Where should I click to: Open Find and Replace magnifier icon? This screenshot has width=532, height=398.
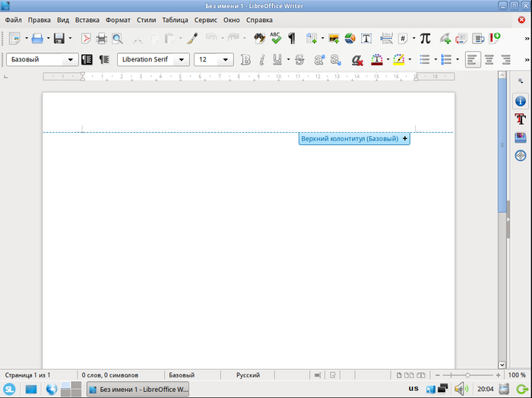(x=118, y=38)
